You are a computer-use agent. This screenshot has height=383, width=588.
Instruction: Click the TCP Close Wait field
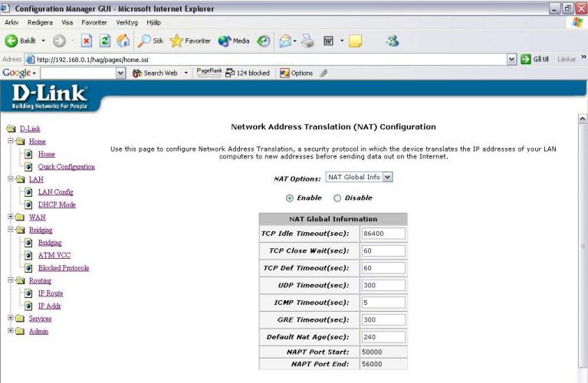pos(383,250)
